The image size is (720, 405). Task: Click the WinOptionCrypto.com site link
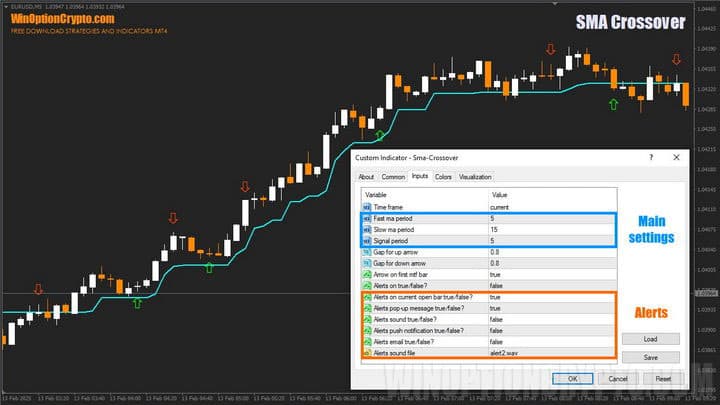tap(62, 18)
